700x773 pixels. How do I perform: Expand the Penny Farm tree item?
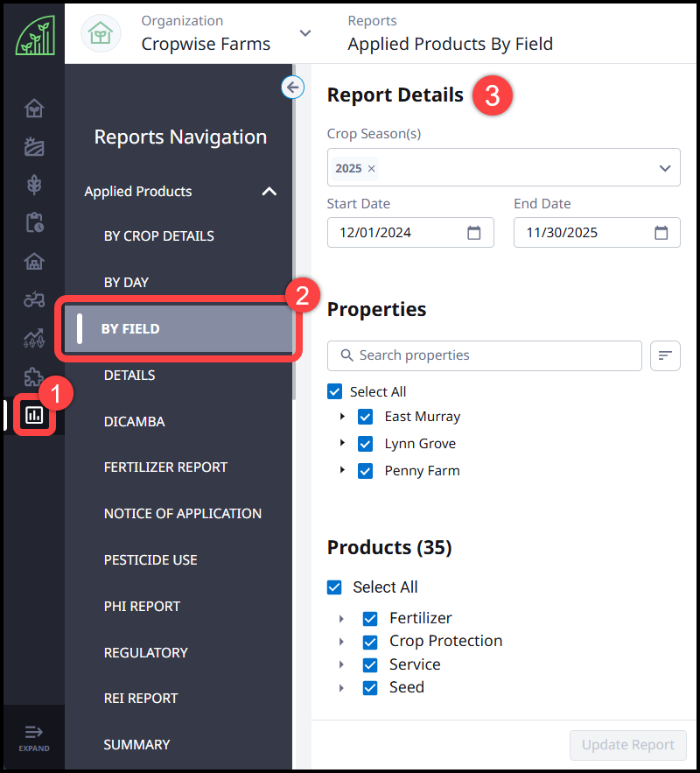click(342, 470)
